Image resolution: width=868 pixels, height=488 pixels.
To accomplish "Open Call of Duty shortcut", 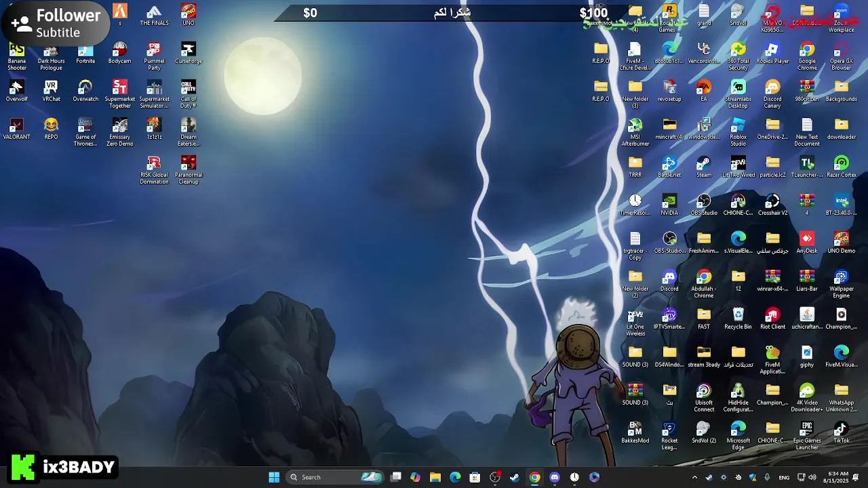I will pos(189,95).
